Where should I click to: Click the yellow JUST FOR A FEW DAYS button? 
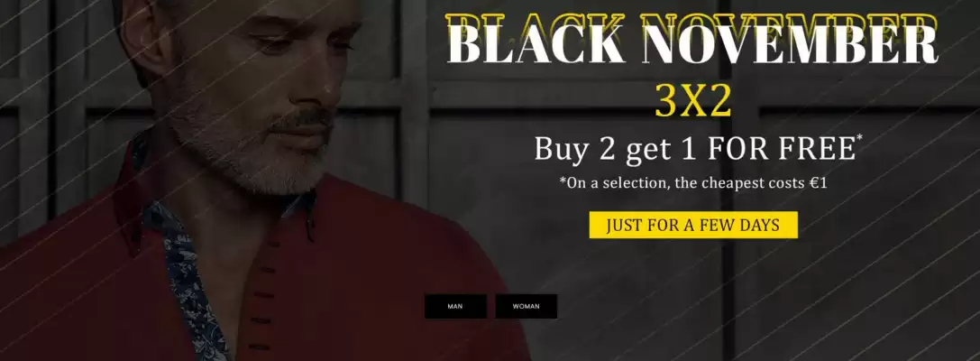(693, 226)
